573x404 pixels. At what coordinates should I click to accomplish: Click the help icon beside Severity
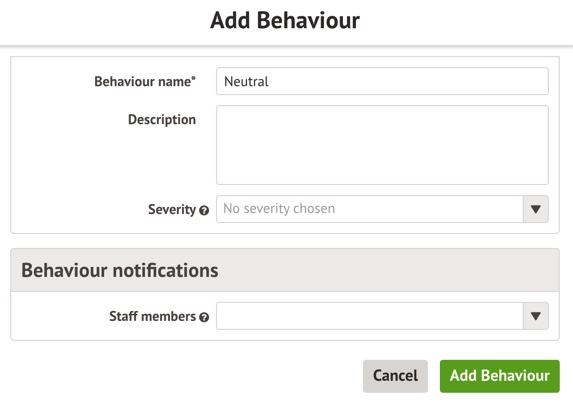pyautogui.click(x=204, y=210)
